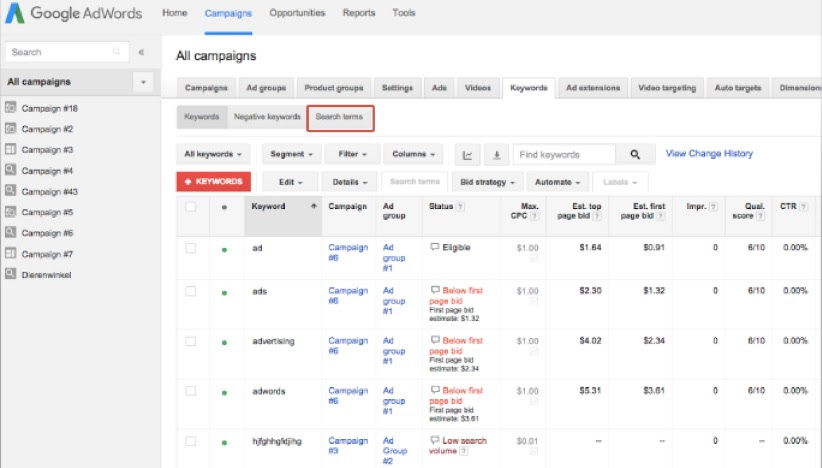Open Ad Group #2 link in last row

395,451
